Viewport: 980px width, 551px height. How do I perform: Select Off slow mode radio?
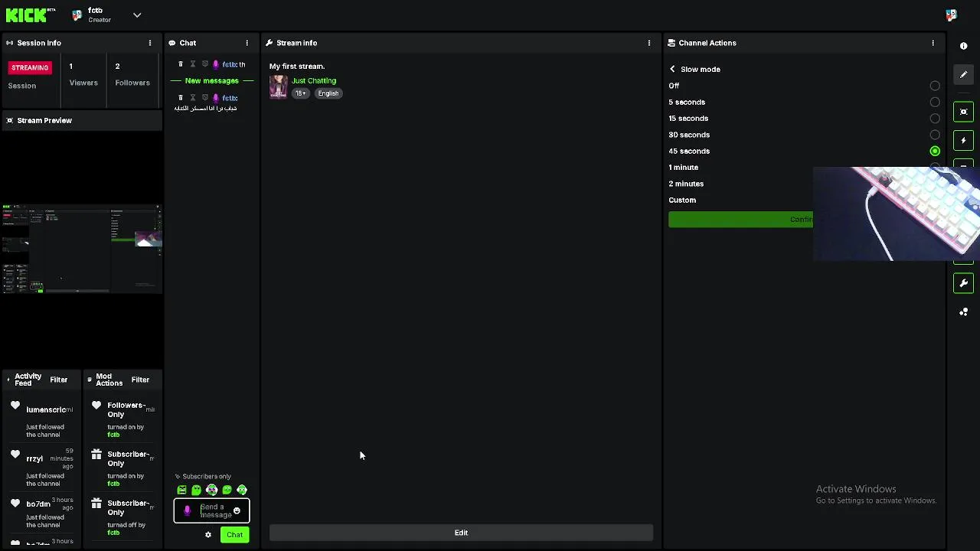click(x=935, y=86)
